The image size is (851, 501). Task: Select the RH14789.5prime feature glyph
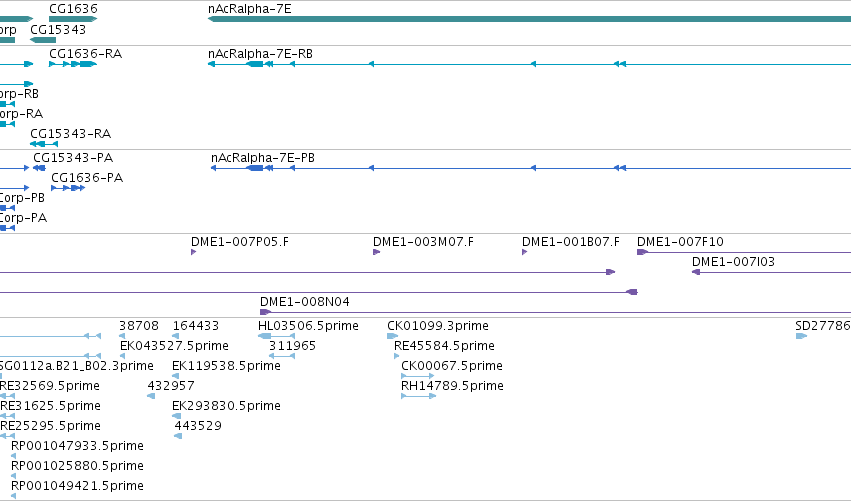tap(418, 396)
